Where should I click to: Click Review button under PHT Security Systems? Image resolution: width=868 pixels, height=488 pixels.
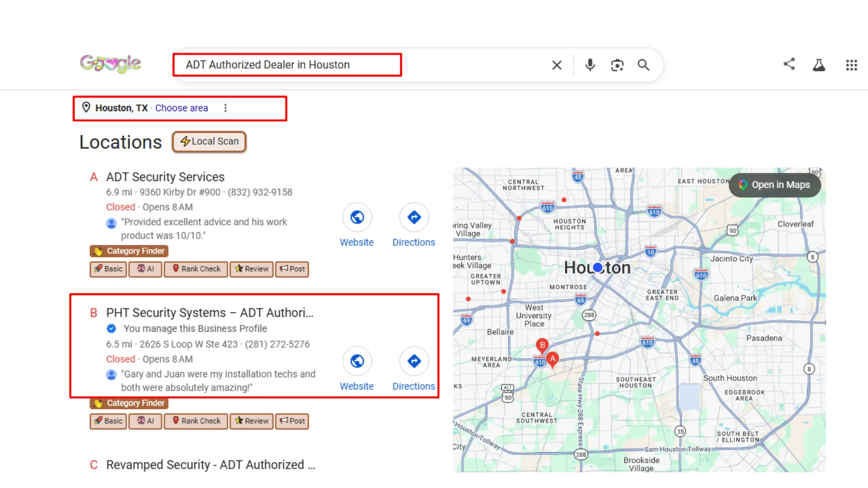[x=251, y=421]
